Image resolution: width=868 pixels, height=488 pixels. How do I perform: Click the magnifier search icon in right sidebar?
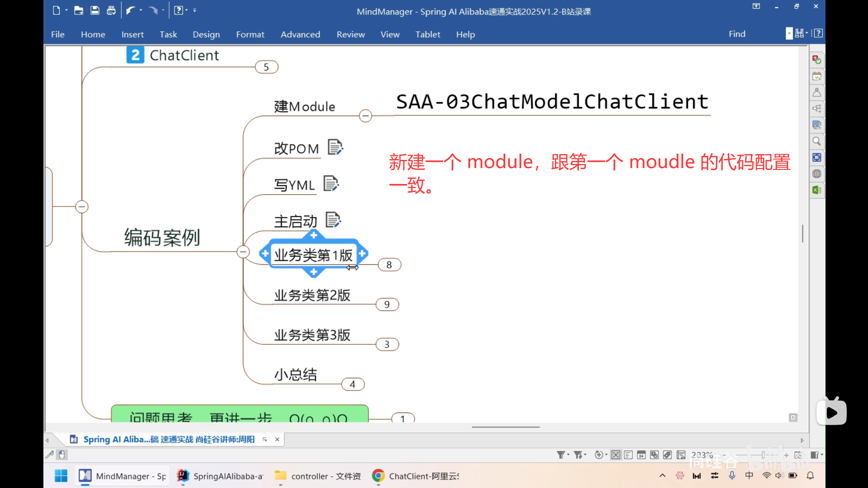point(816,141)
